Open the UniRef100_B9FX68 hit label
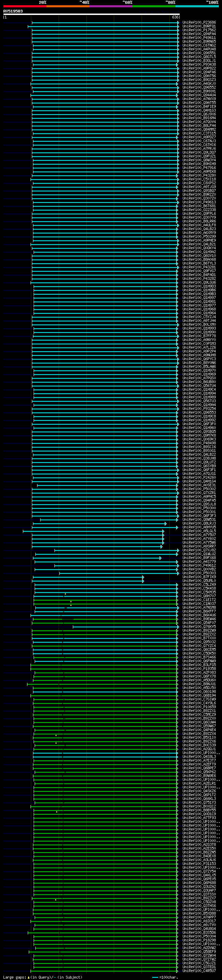 (x=199, y=558)
